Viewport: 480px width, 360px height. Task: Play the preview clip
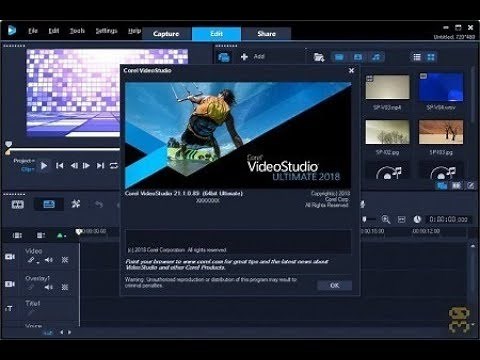click(44, 165)
